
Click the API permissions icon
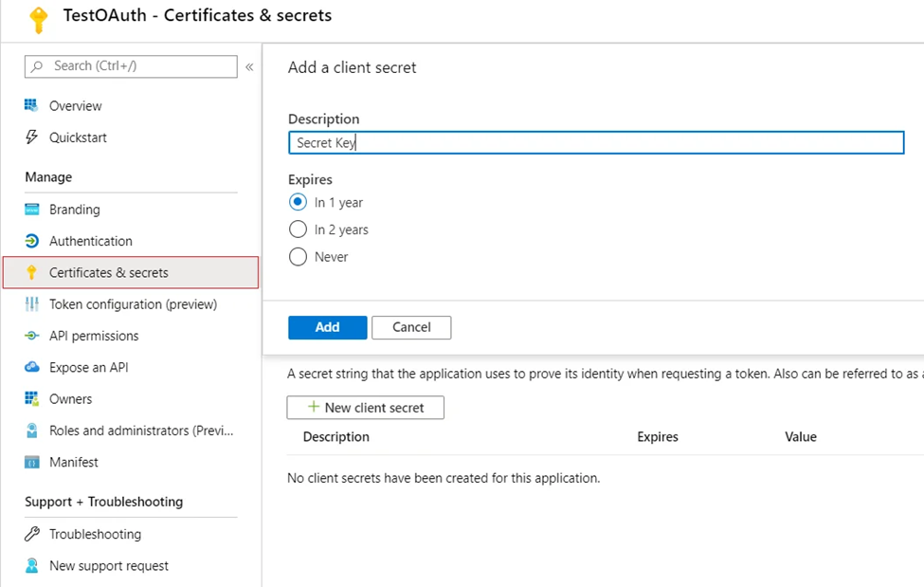(32, 336)
